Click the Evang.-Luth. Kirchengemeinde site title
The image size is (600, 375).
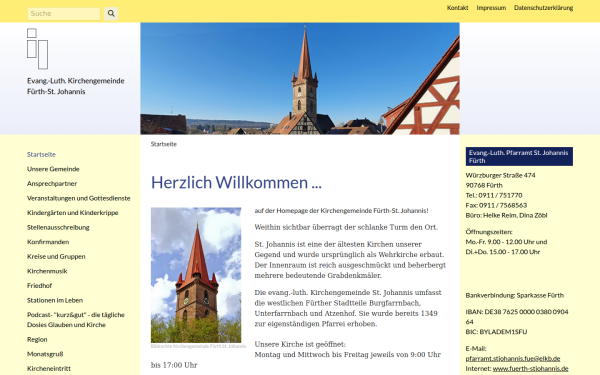[75, 86]
